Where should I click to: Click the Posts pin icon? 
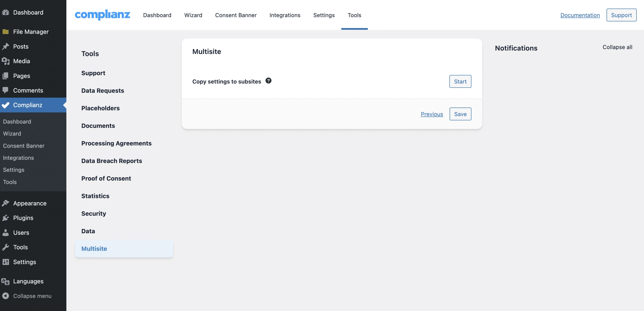(6, 47)
